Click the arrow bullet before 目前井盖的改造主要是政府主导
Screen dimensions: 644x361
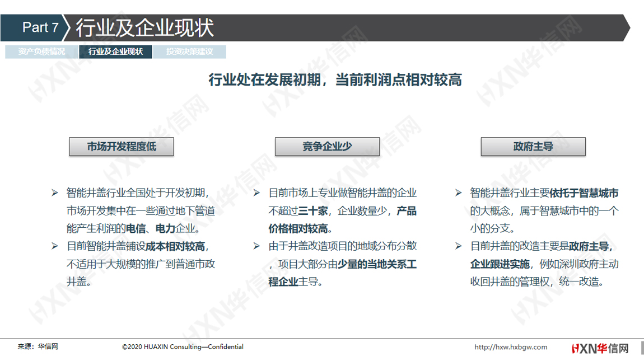[459, 246]
